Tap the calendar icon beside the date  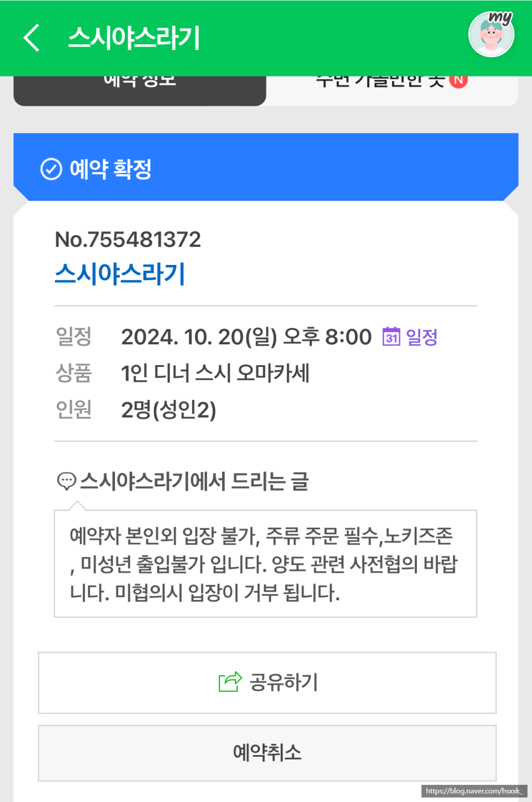(391, 336)
